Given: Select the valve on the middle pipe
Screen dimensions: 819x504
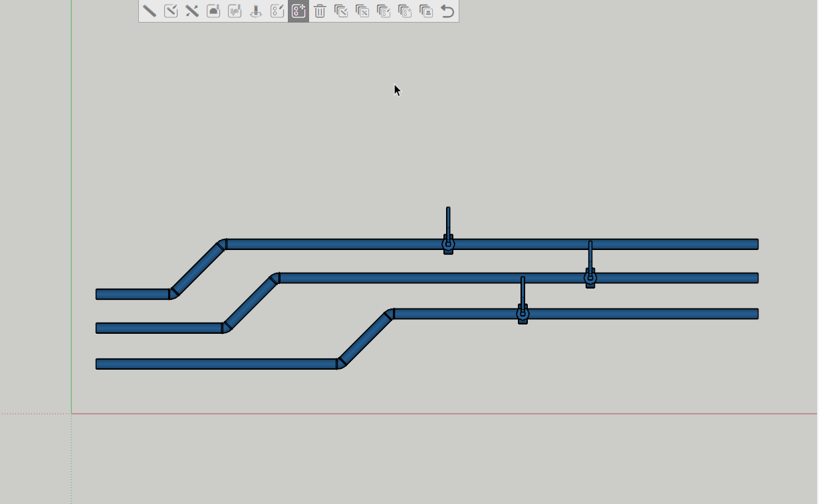Looking at the screenshot, I should [590, 278].
